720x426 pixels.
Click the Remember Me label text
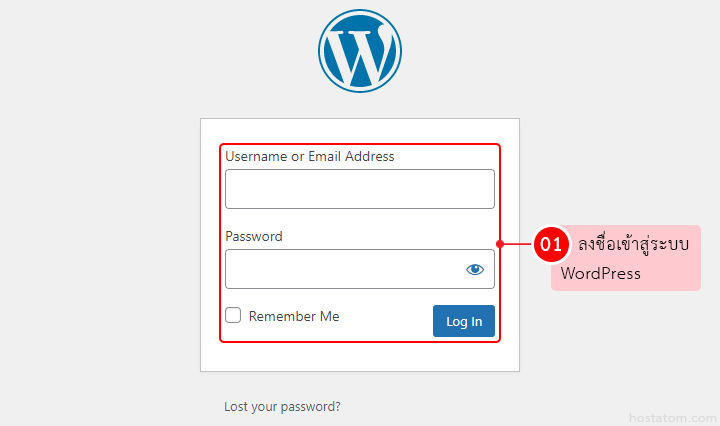pyautogui.click(x=294, y=316)
